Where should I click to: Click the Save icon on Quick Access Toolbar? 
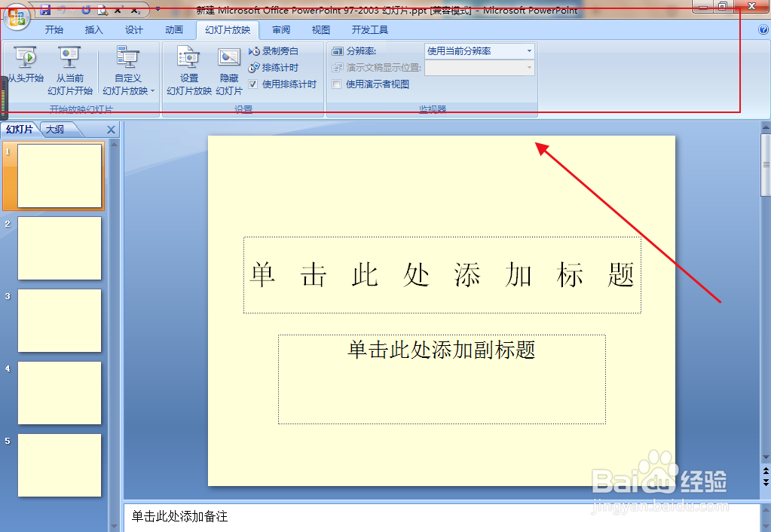click(46, 9)
